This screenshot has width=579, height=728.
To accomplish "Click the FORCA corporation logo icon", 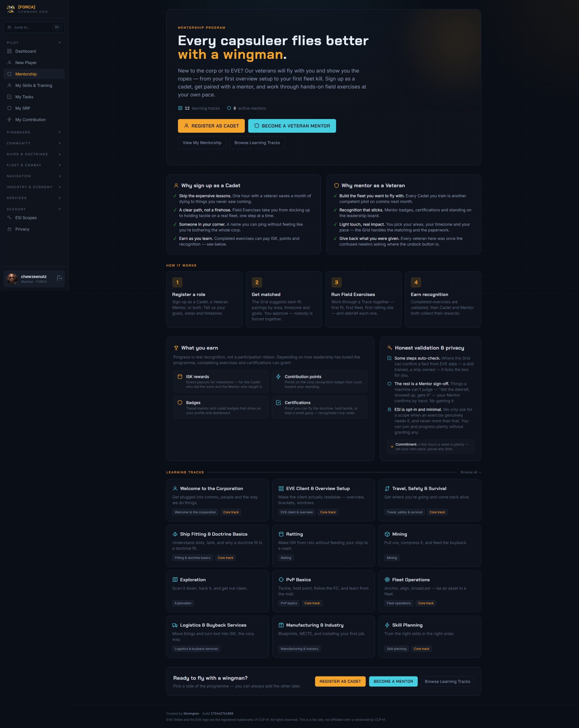I will click(x=11, y=9).
